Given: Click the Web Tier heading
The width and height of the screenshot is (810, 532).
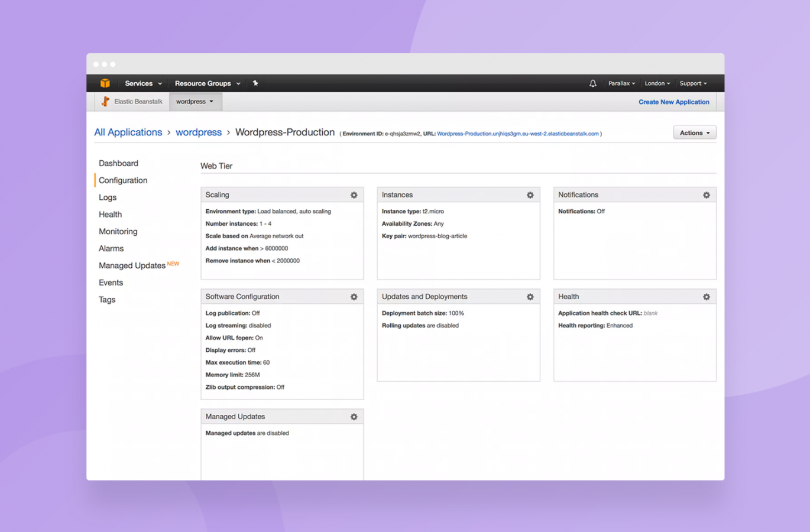Looking at the screenshot, I should (x=216, y=166).
